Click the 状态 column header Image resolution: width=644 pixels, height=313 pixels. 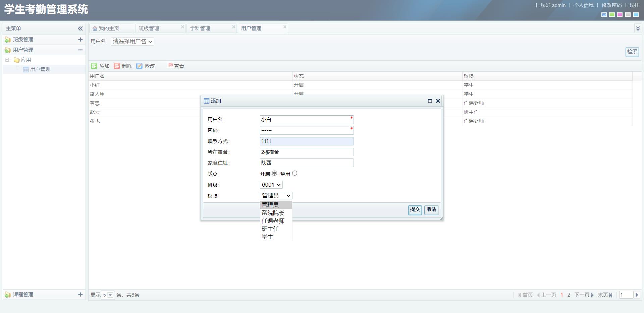click(377, 76)
